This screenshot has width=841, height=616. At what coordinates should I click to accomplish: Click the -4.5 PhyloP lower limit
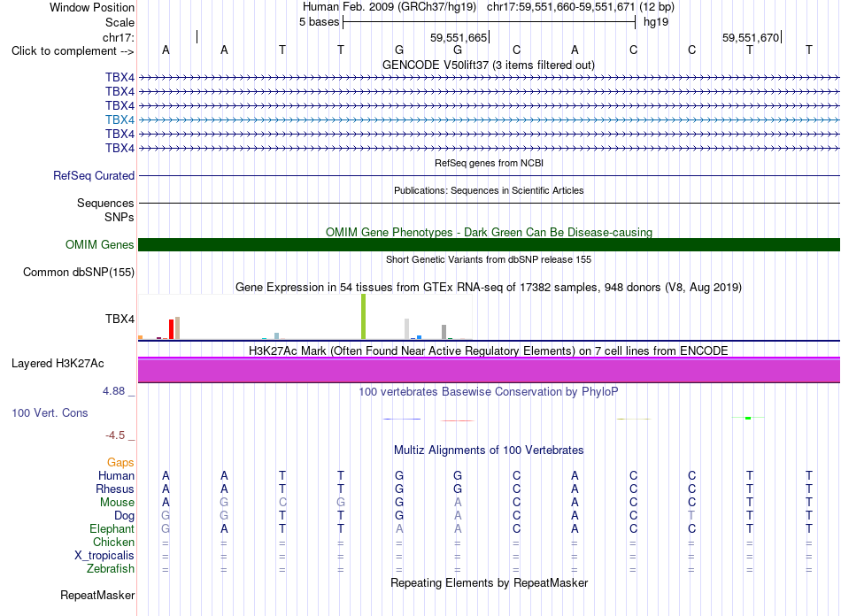[x=115, y=435]
